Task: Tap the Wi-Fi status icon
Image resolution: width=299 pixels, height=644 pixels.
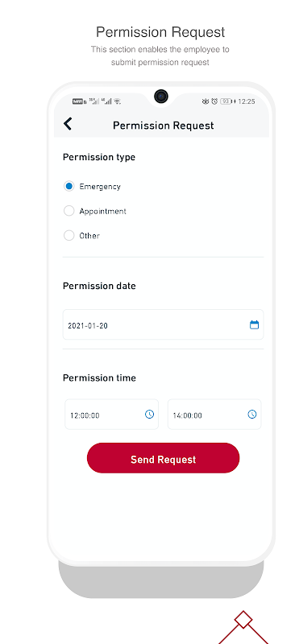Action: [x=118, y=101]
